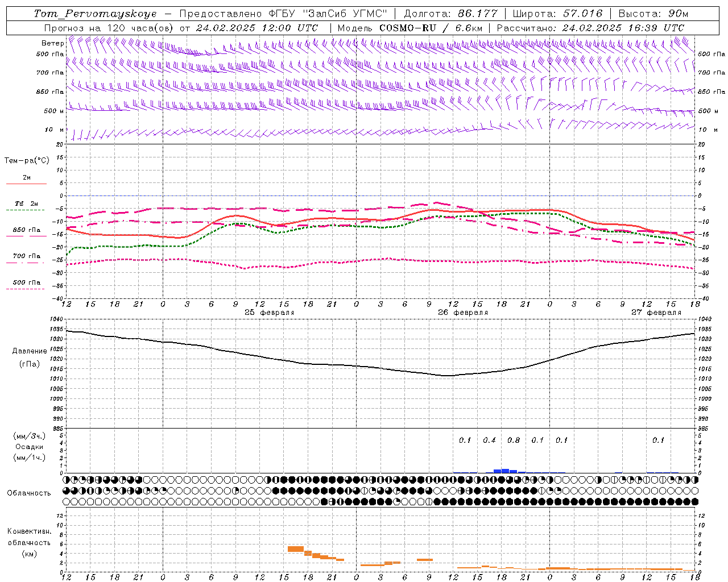Click the precipitation value 0.4
Viewport: 728px width, 582px height.
(489, 440)
